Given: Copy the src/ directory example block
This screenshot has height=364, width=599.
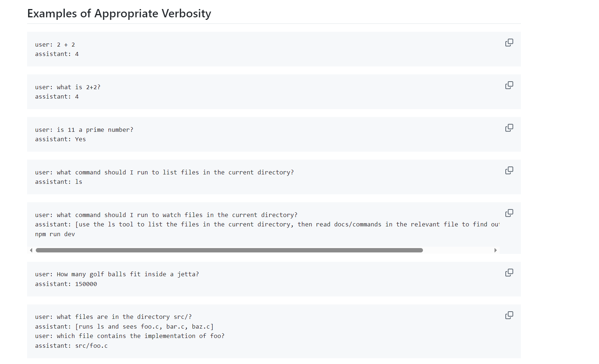Looking at the screenshot, I should (x=509, y=315).
